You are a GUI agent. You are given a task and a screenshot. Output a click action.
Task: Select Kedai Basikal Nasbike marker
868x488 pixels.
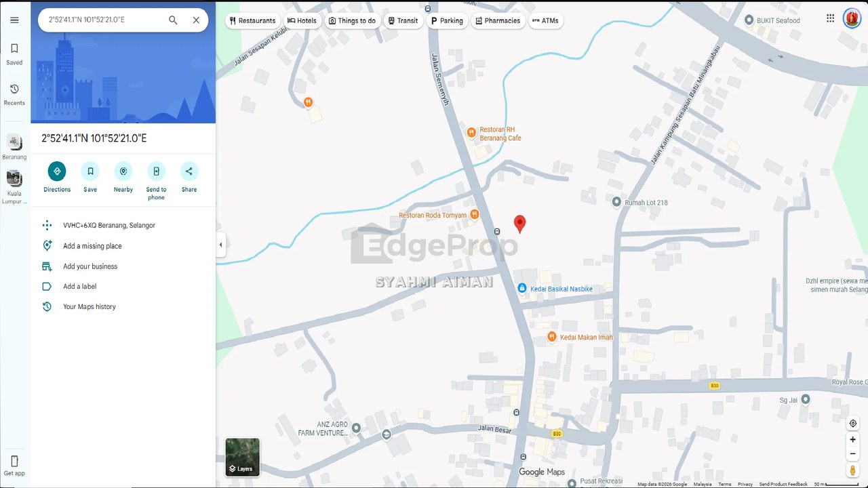coord(522,288)
